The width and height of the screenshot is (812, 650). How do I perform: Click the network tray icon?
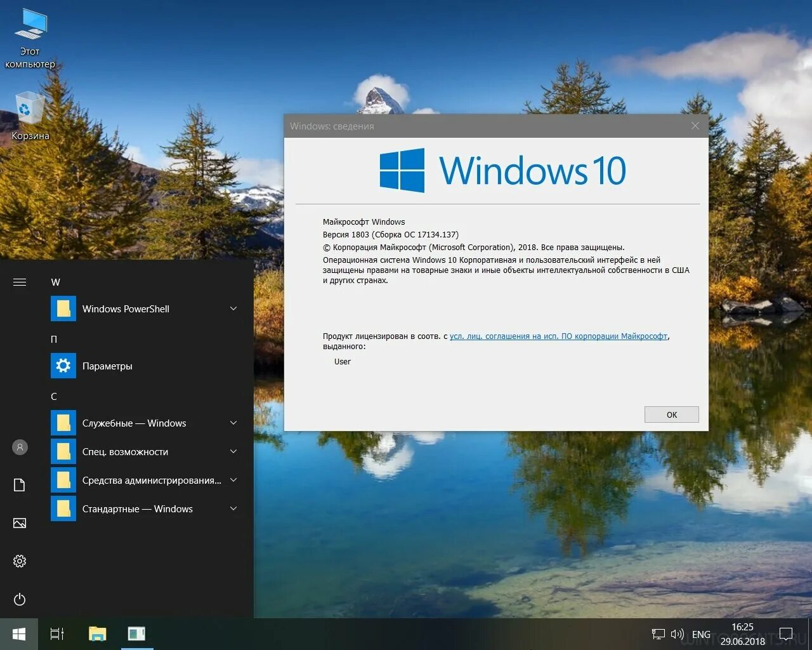click(x=658, y=634)
